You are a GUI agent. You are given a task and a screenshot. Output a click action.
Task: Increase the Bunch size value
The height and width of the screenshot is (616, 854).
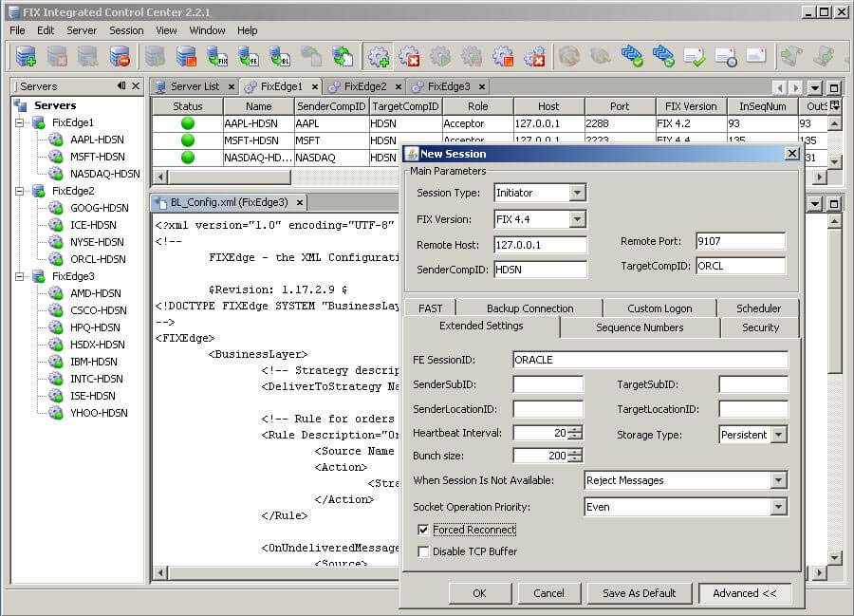point(575,452)
